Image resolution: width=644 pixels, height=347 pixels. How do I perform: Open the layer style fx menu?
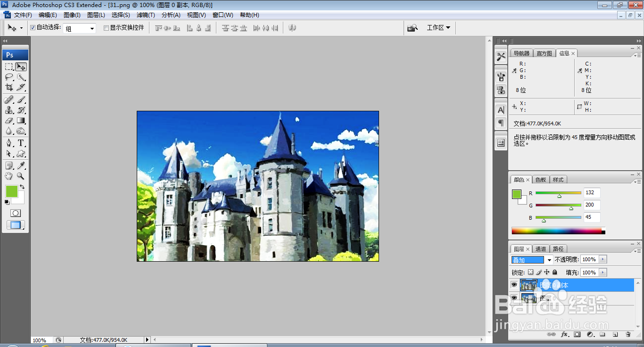click(x=564, y=334)
